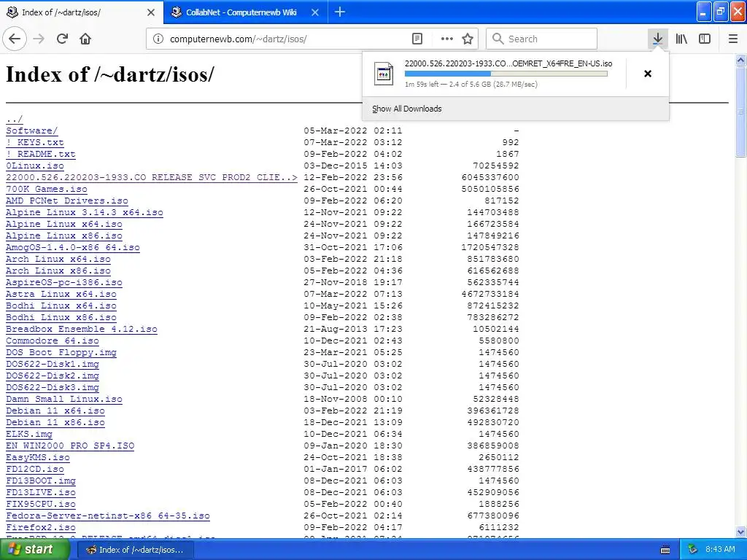Open a new tab with plus button
This screenshot has height=560, width=747.
(x=340, y=12)
